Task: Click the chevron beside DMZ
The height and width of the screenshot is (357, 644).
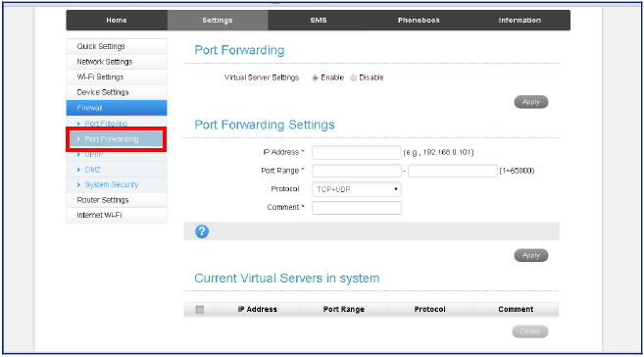Action: pos(78,170)
